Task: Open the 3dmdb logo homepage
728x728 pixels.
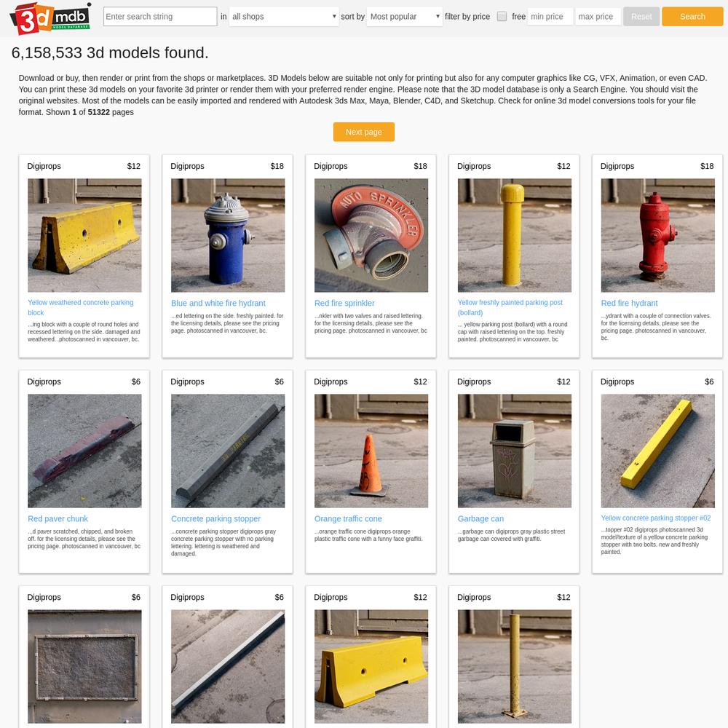Action: point(50,19)
